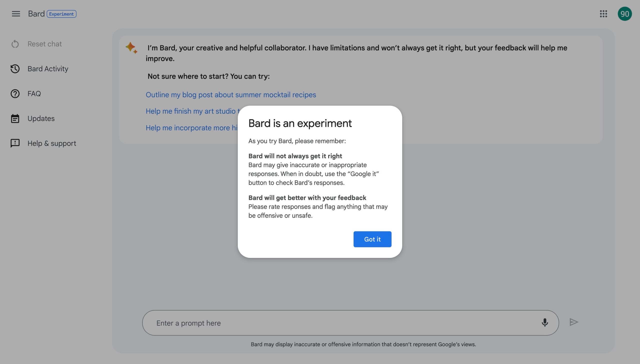This screenshot has height=364, width=640.
Task: Click the Updates calendar icon
Action: tap(15, 119)
